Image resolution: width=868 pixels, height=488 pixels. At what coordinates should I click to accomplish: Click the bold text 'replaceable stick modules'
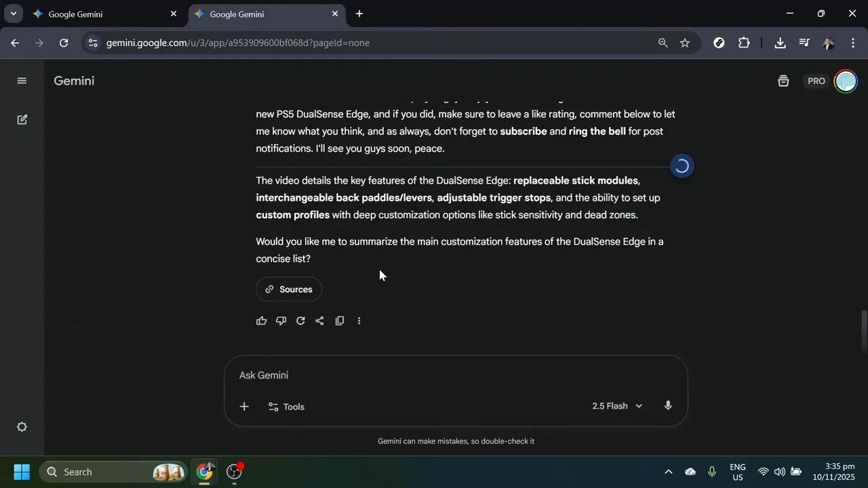pyautogui.click(x=576, y=180)
